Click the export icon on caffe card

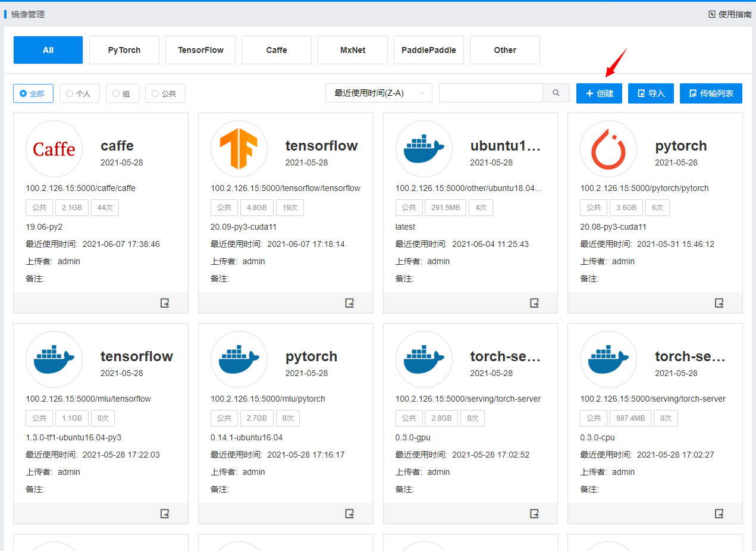[165, 303]
